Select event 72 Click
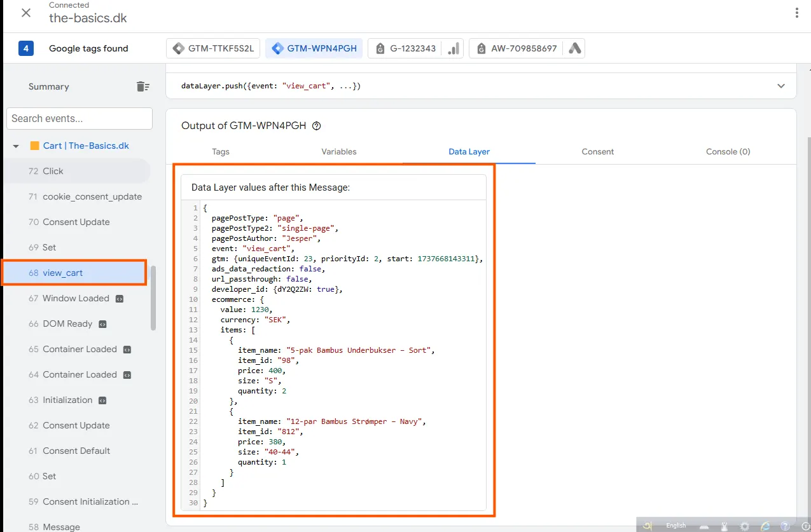 pyautogui.click(x=78, y=171)
